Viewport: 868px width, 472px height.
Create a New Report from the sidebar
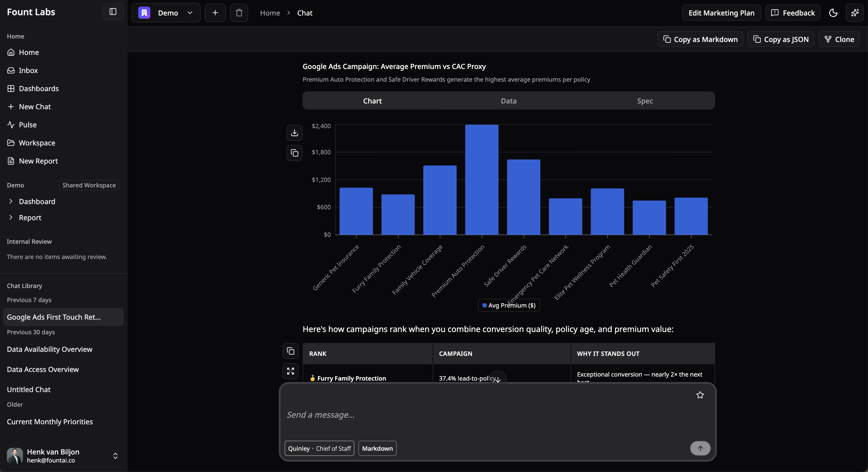click(x=38, y=161)
